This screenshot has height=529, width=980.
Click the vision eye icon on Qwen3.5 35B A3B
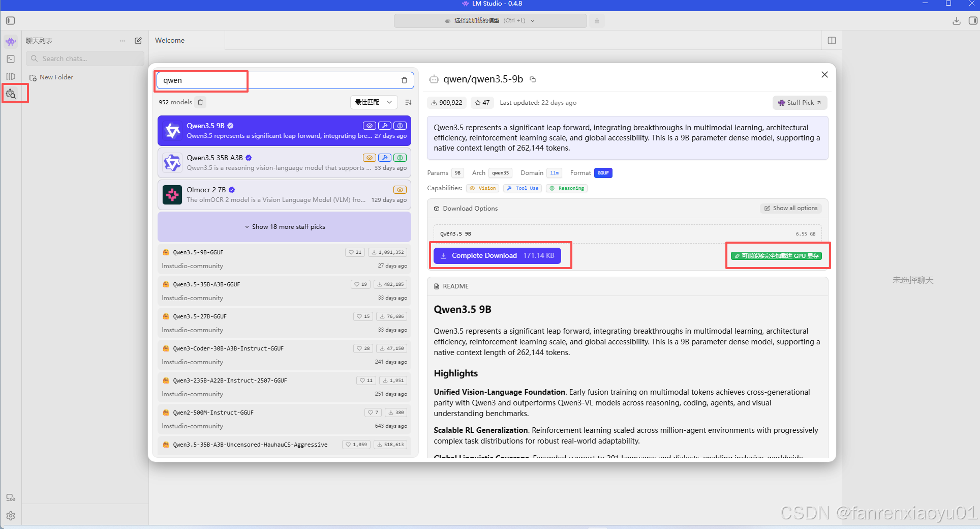[370, 158]
